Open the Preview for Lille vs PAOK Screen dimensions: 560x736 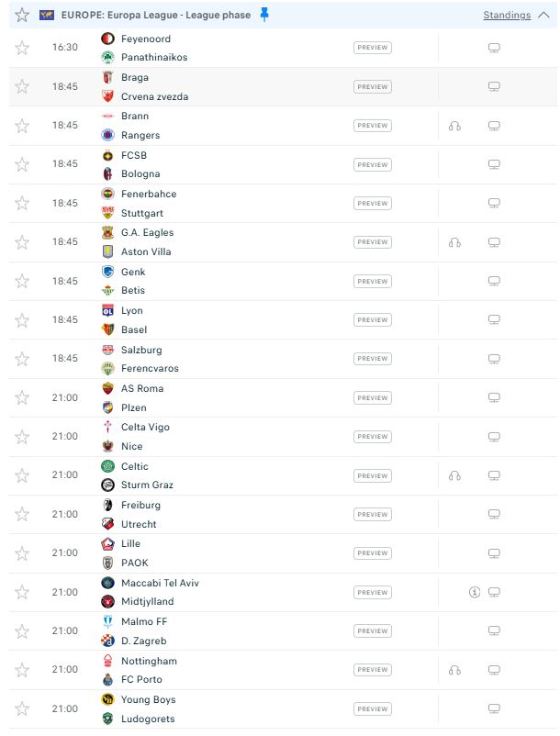(x=372, y=553)
